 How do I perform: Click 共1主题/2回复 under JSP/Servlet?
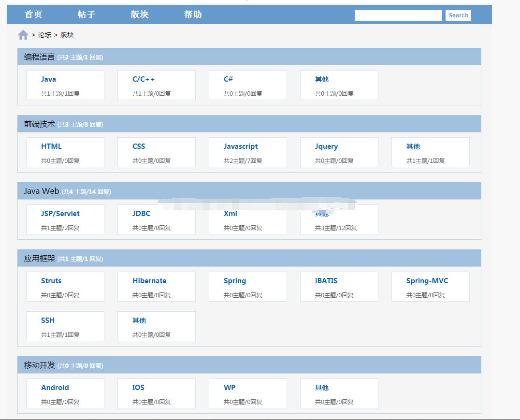[x=60, y=228]
